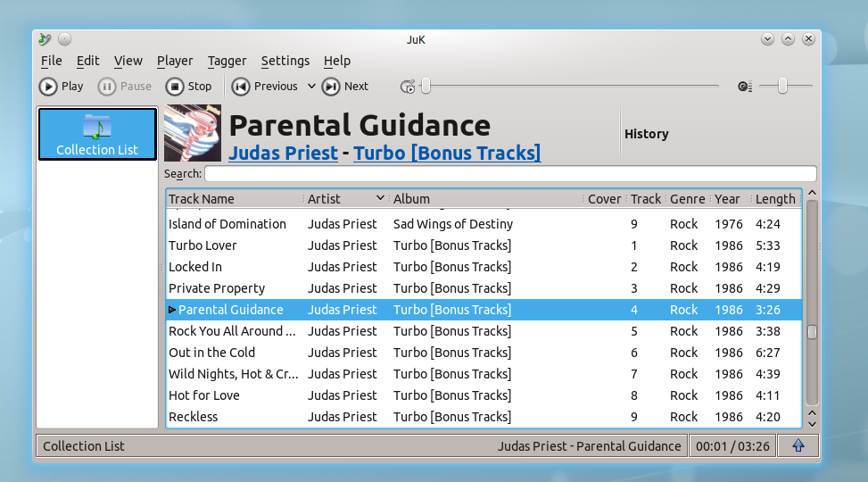868x482 pixels.
Task: Sort by the Cover column header
Action: [605, 199]
